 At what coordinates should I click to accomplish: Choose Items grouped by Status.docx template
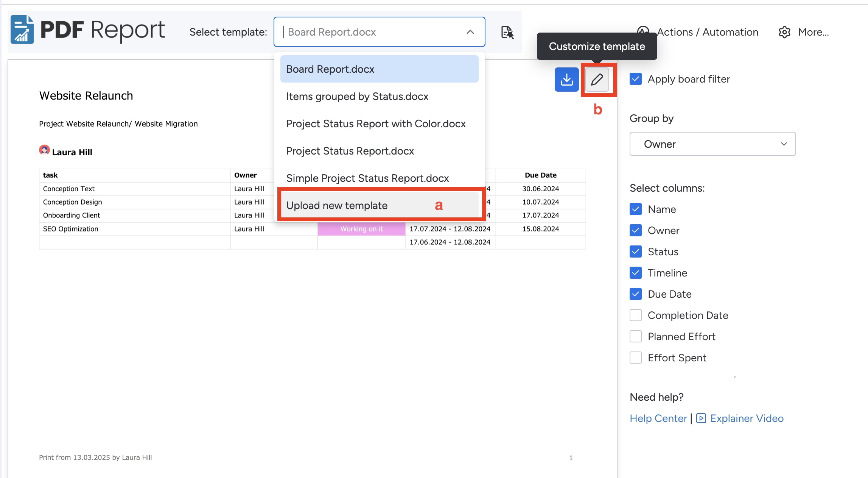(357, 97)
